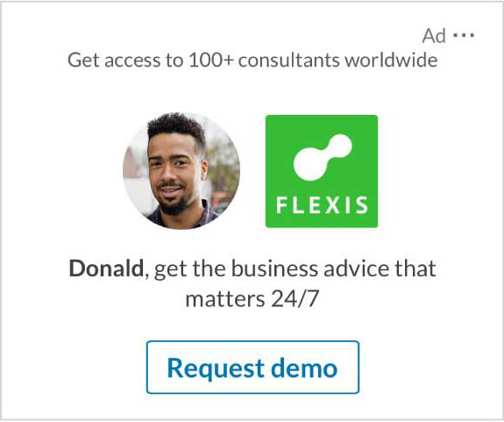The height and width of the screenshot is (422, 504).
Task: Click the Request demo button
Action: click(252, 367)
